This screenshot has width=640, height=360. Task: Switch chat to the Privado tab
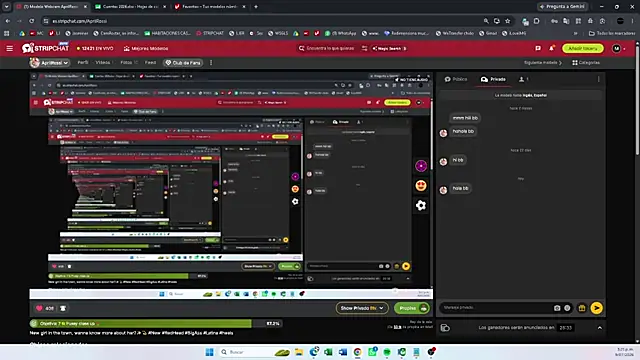(493, 79)
